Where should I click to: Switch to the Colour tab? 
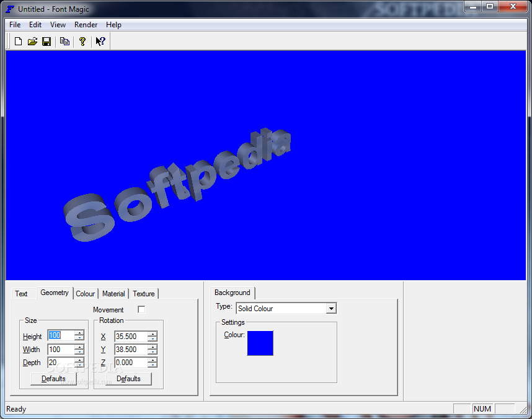click(85, 294)
